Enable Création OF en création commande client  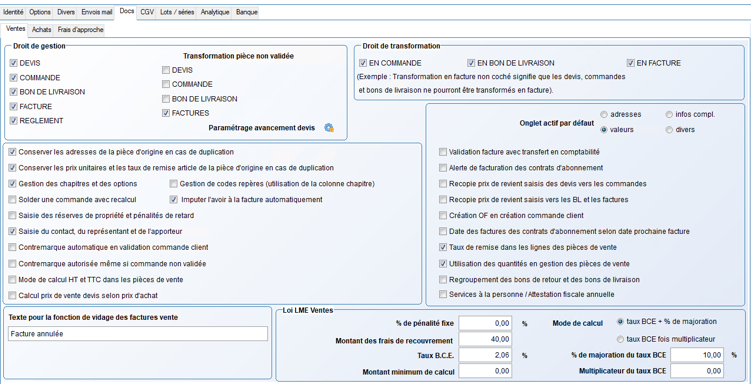pyautogui.click(x=443, y=215)
